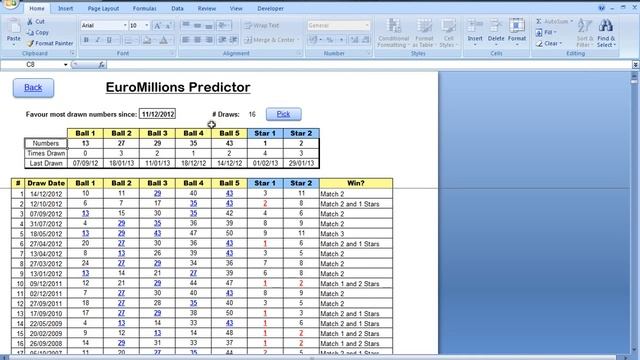
Task: Toggle Wrap Text
Action: point(262,25)
